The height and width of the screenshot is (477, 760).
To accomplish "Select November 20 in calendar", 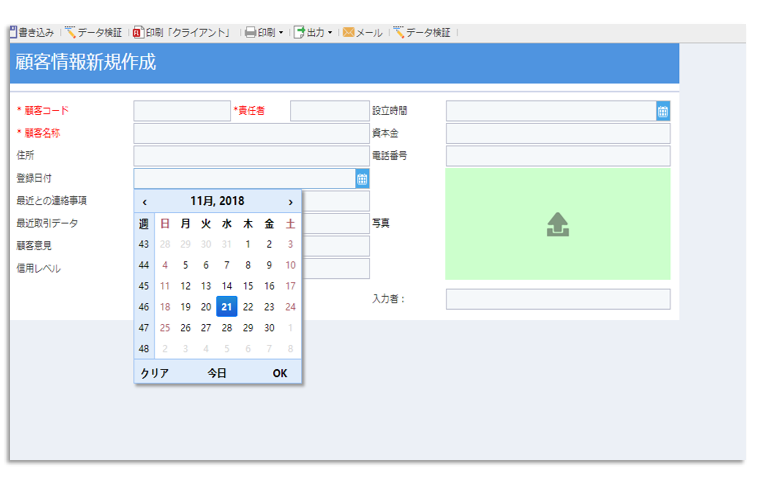I will click(206, 307).
